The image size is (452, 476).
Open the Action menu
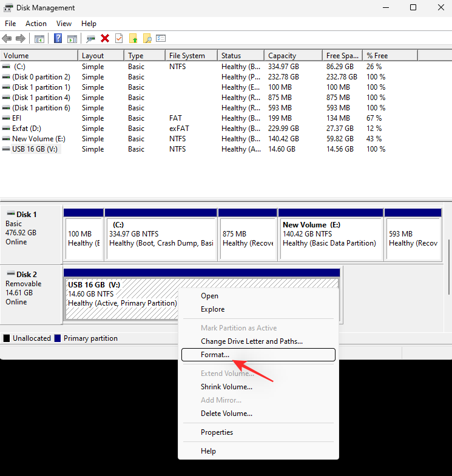click(x=36, y=24)
